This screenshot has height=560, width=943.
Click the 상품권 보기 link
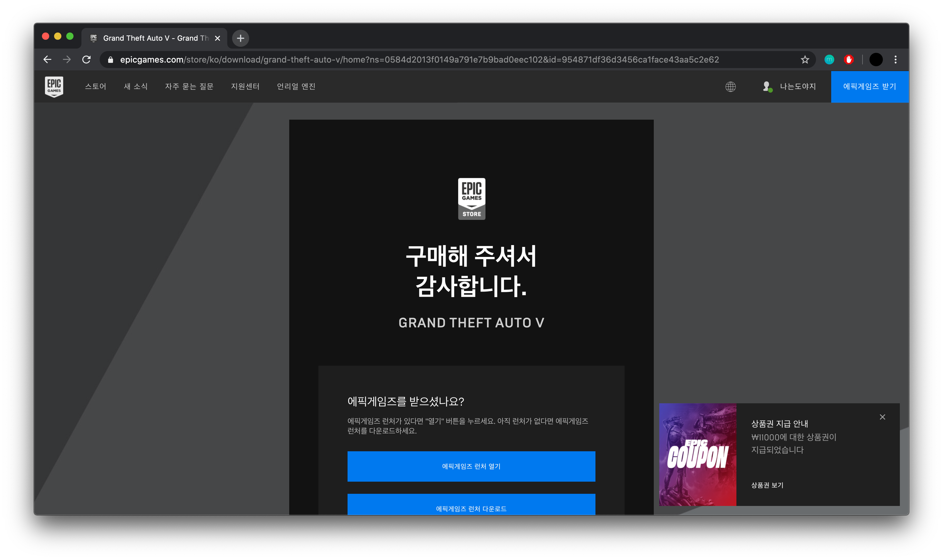click(767, 485)
